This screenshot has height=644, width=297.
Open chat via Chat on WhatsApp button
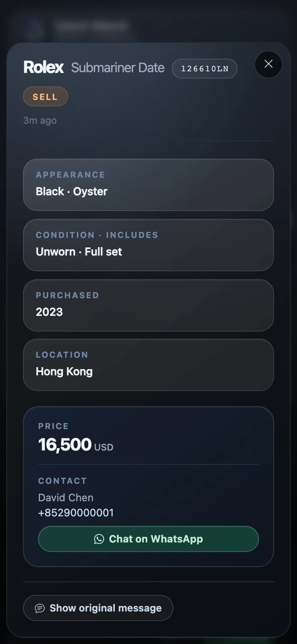pos(148,539)
